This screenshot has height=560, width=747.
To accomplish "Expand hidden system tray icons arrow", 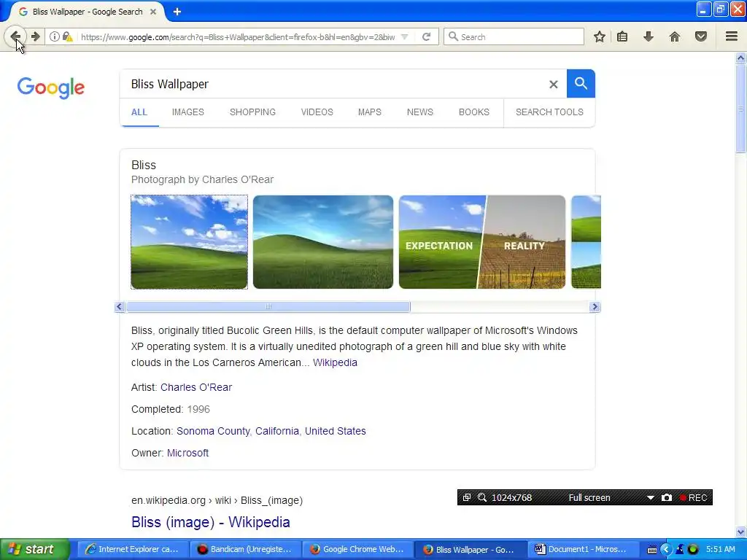I will point(665,549).
